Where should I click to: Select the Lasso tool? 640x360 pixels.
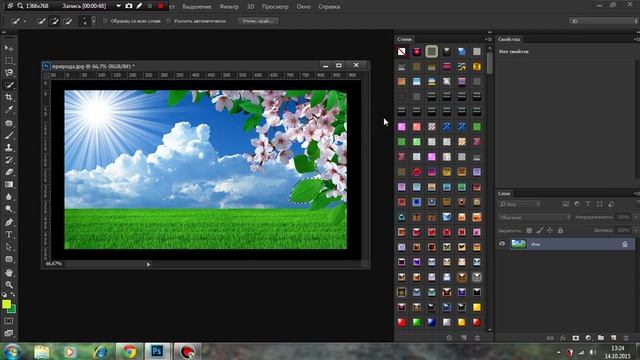coord(9,73)
